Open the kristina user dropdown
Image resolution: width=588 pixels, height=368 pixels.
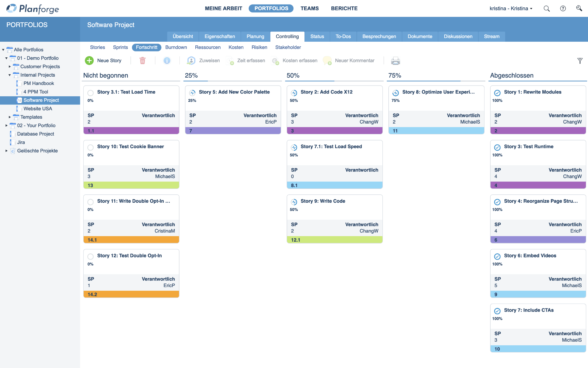[511, 9]
